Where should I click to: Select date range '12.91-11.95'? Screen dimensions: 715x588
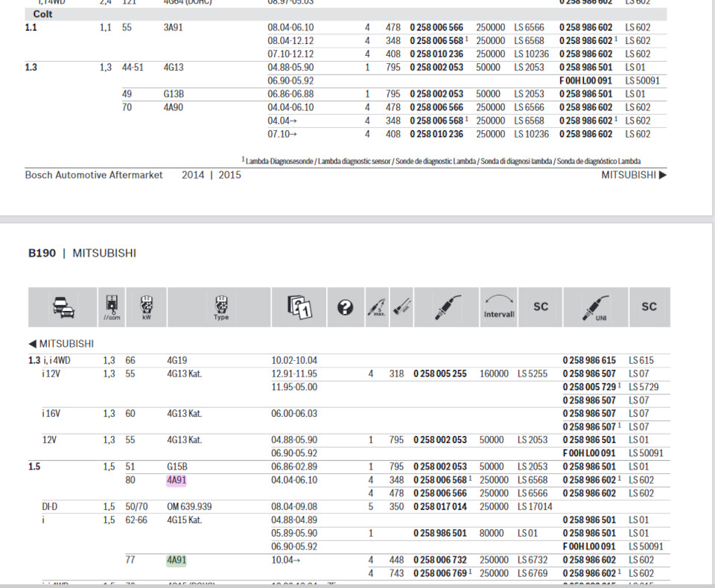pyautogui.click(x=294, y=374)
